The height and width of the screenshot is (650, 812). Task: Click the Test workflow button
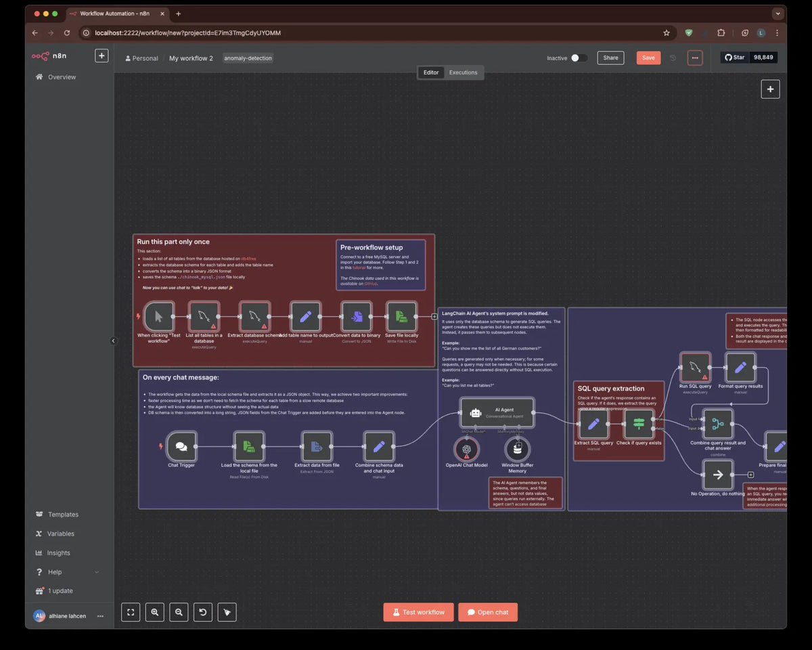tap(418, 612)
